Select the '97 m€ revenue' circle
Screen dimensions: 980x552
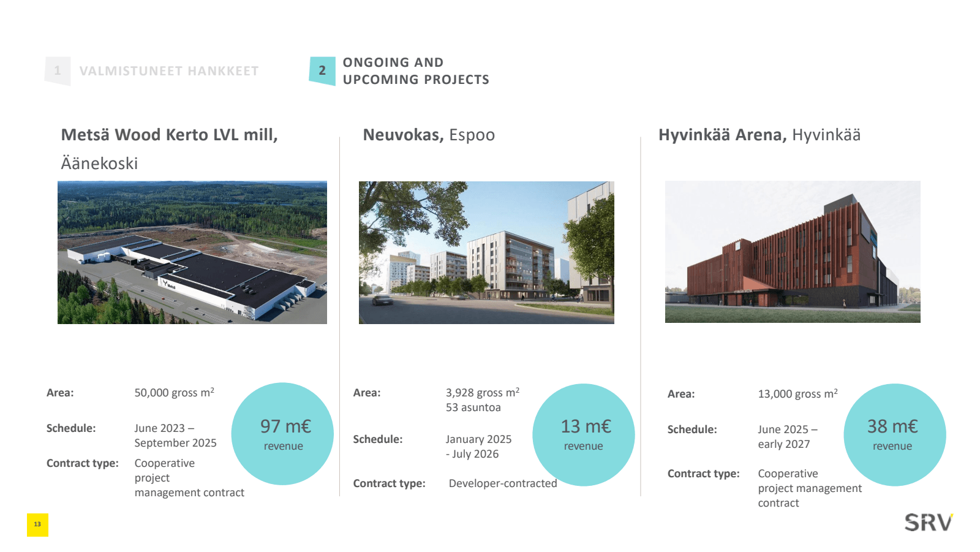tap(282, 434)
